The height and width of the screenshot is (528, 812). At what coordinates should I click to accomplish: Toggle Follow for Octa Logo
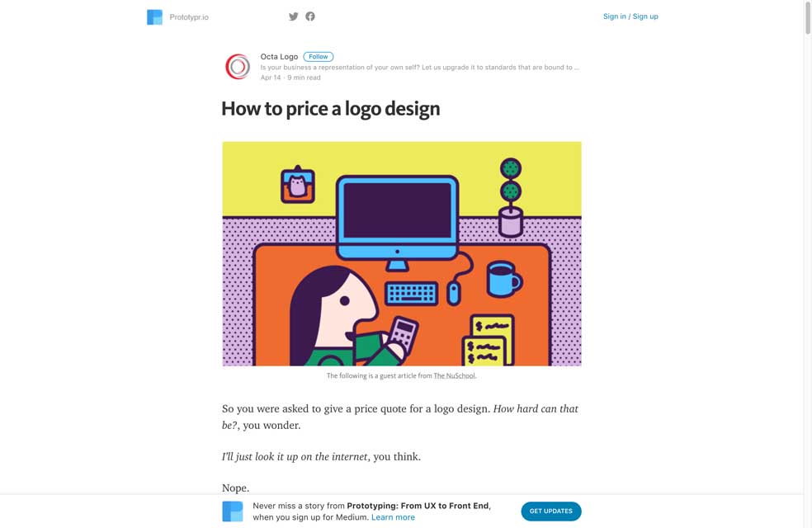tap(319, 57)
